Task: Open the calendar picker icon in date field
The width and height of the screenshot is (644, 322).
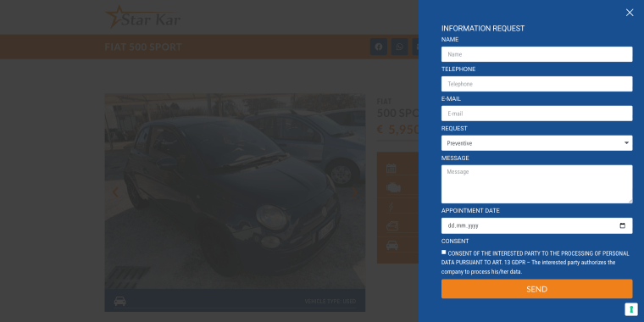Action: [622, 225]
